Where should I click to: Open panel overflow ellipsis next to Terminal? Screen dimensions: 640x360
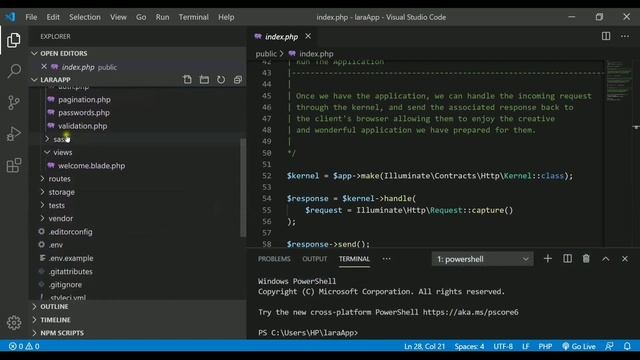coord(386,259)
